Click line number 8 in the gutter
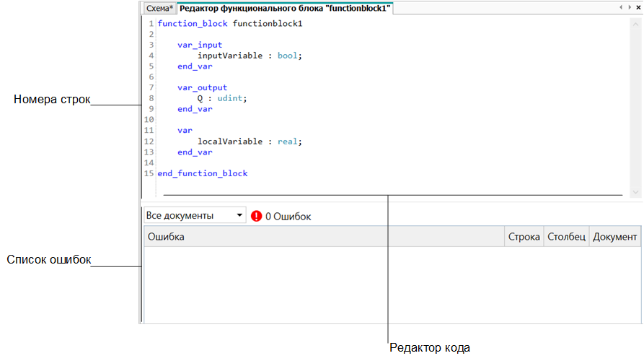This screenshot has width=644, height=361. pos(150,98)
